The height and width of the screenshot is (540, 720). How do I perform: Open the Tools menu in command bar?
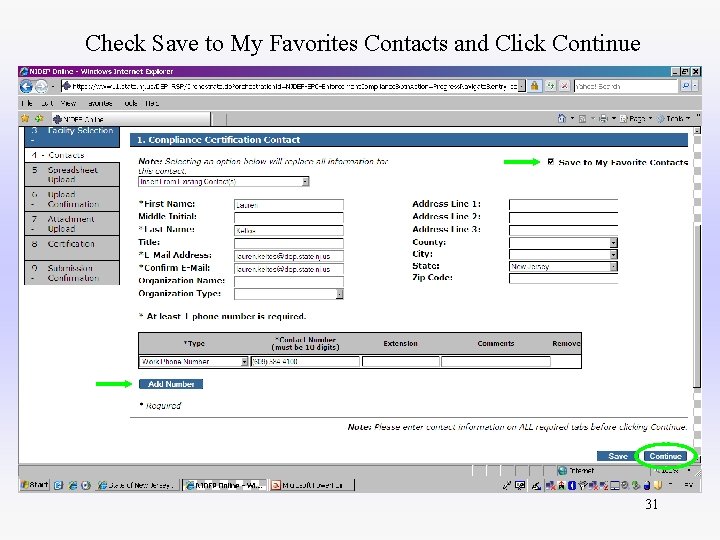pyautogui.click(x=674, y=118)
